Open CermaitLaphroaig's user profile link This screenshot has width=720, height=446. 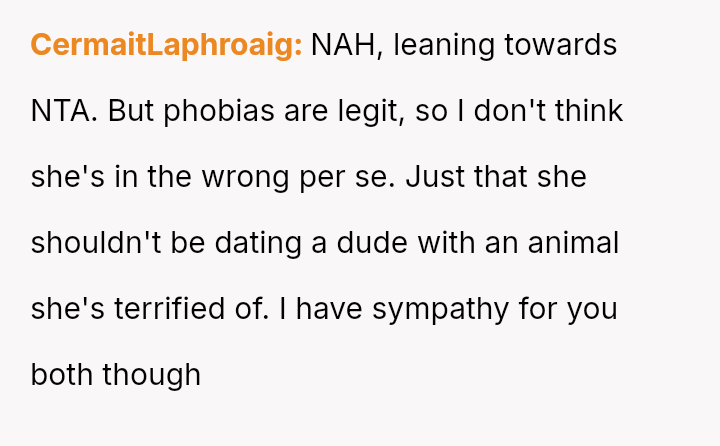166,46
